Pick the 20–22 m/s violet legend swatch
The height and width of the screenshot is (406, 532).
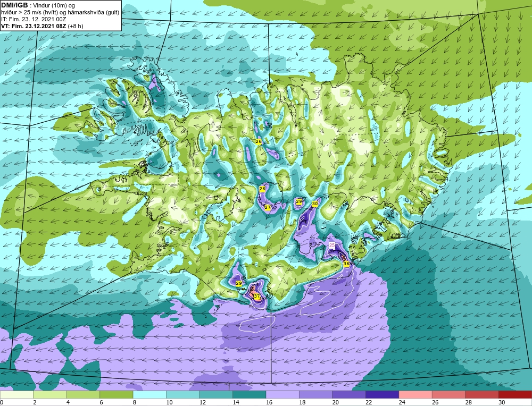pos(349,394)
